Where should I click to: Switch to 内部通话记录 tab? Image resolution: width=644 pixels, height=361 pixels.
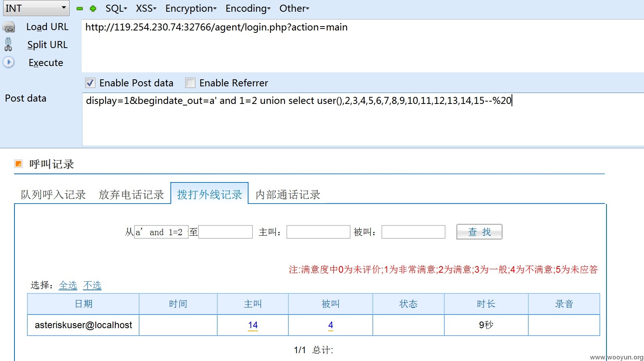coord(288,195)
